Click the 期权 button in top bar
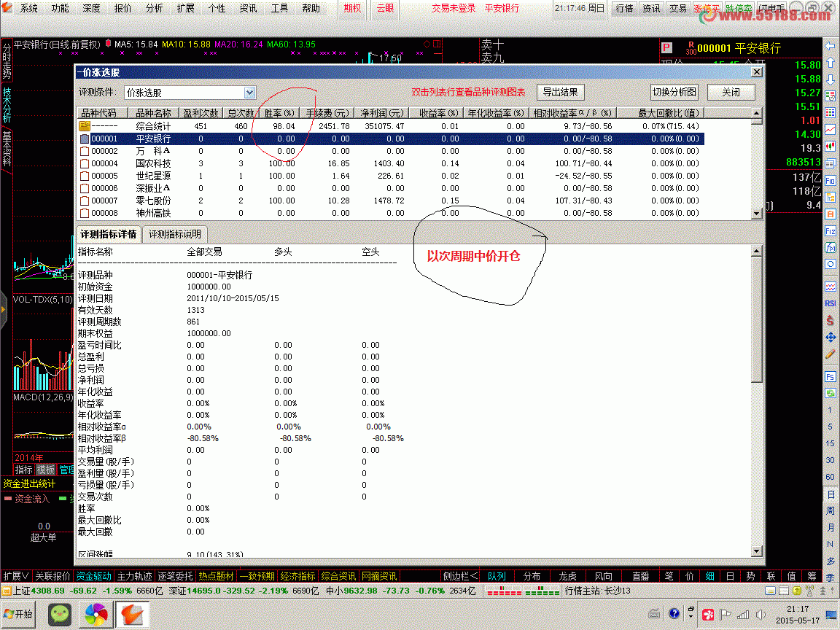The width and height of the screenshot is (840, 630). pos(352,9)
